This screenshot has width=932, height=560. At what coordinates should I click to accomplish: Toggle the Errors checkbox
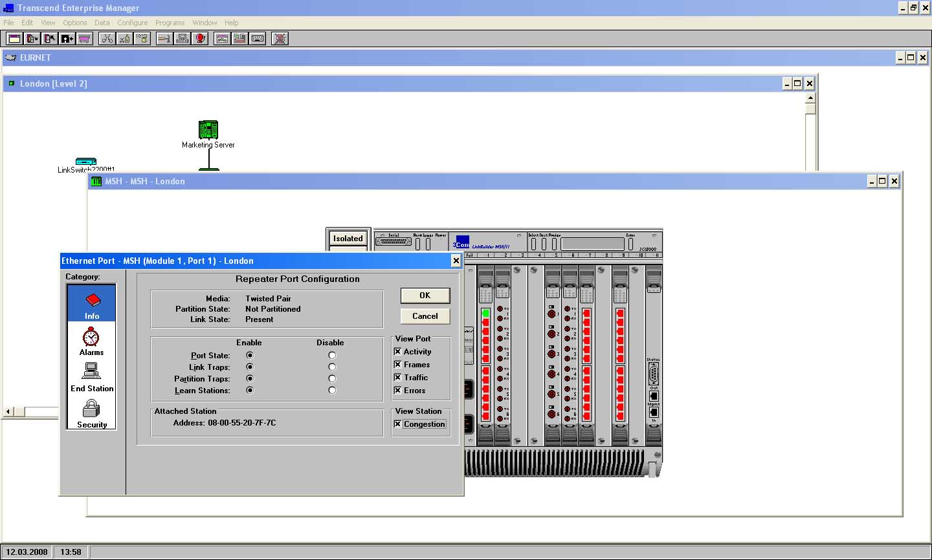pyautogui.click(x=397, y=390)
